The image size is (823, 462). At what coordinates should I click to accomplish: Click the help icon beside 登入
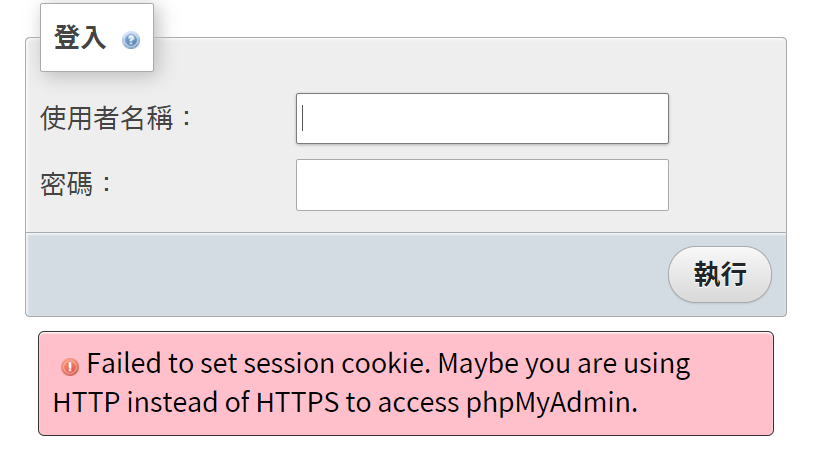[x=131, y=41]
